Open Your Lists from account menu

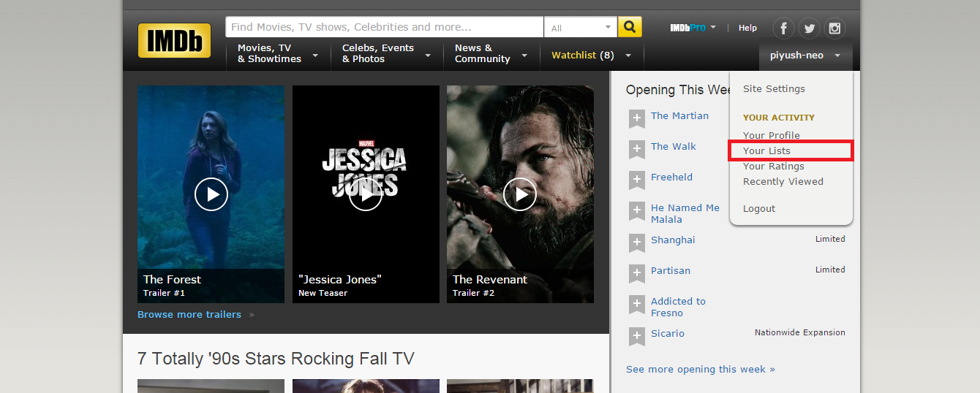point(766,151)
